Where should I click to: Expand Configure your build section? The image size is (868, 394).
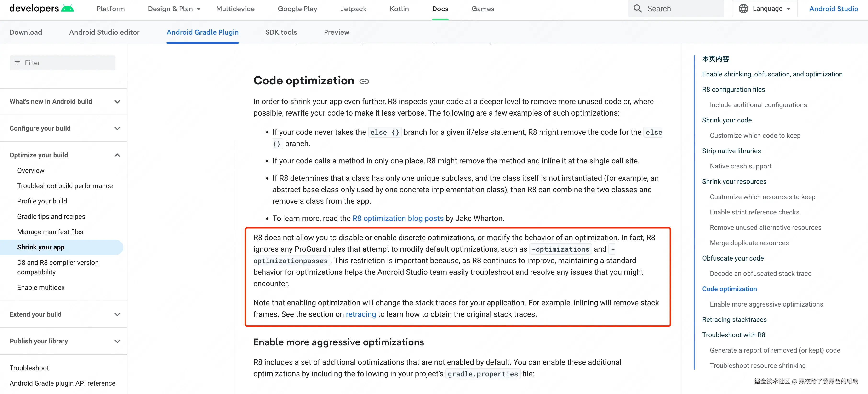pyautogui.click(x=117, y=128)
